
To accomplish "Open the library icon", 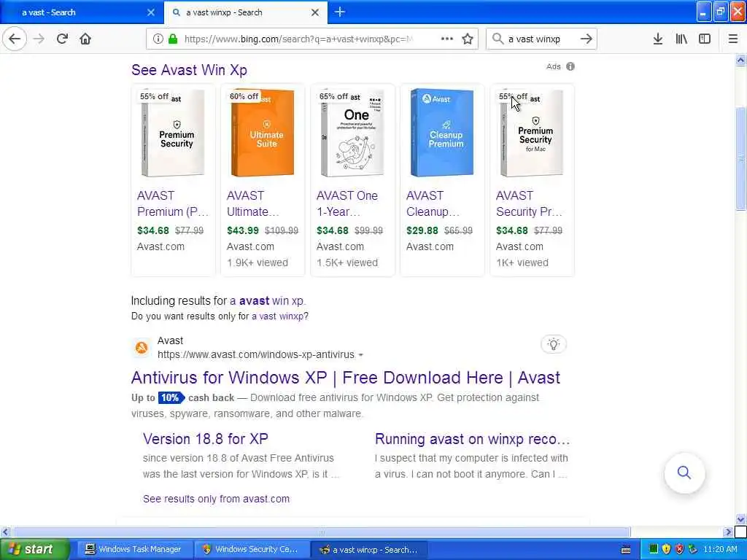I will (x=681, y=39).
